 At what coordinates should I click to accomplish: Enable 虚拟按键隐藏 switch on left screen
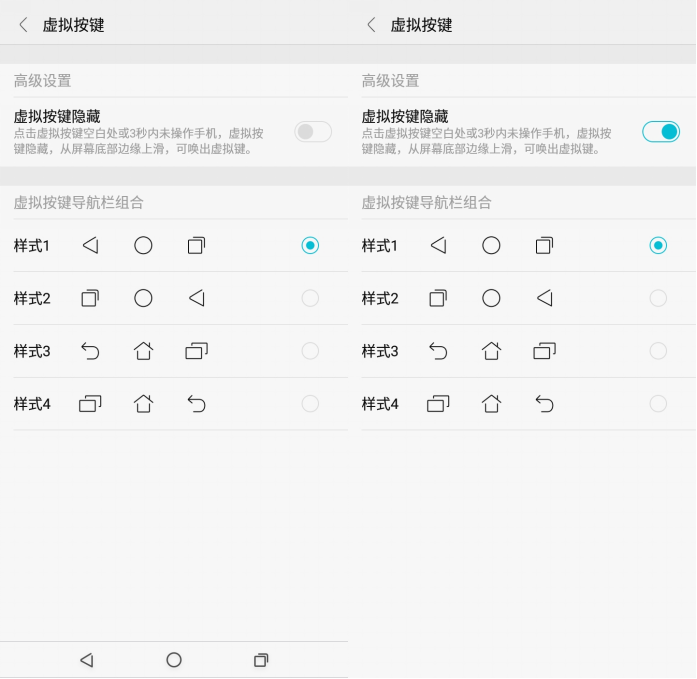(313, 132)
